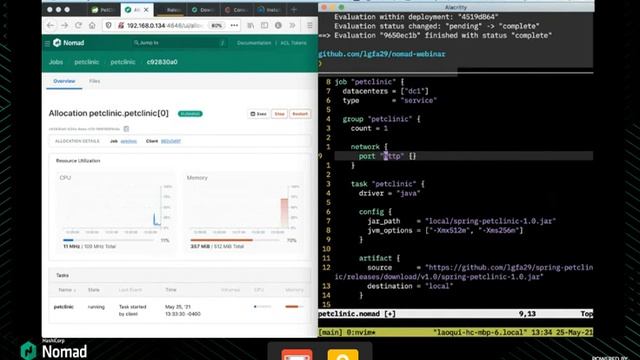Click the Exec button

pyautogui.click(x=258, y=114)
